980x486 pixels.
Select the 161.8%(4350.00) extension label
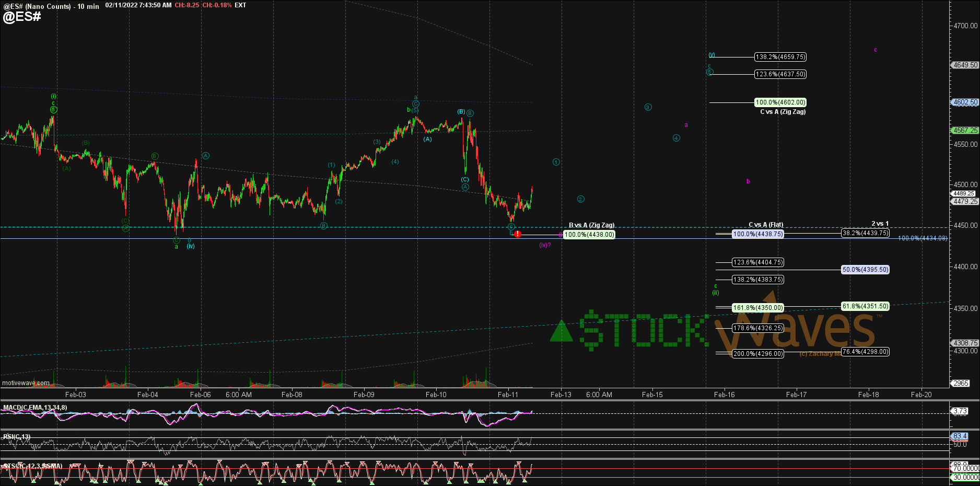click(758, 308)
